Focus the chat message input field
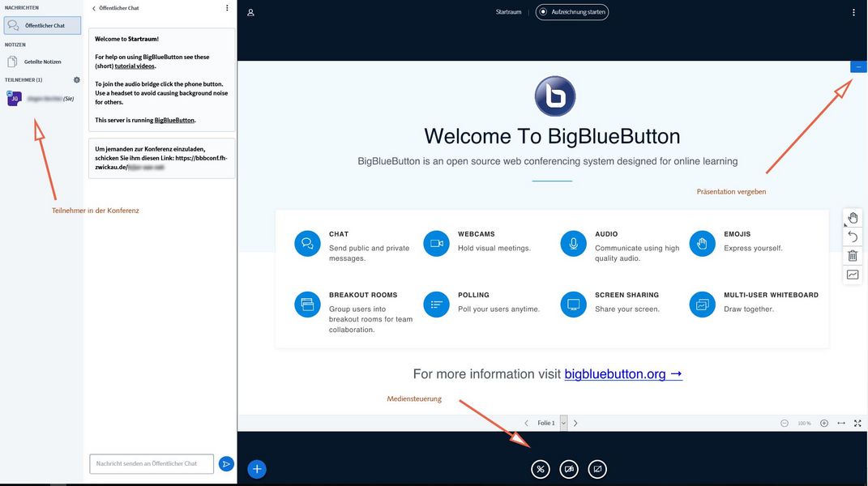The height and width of the screenshot is (486, 868). click(151, 464)
